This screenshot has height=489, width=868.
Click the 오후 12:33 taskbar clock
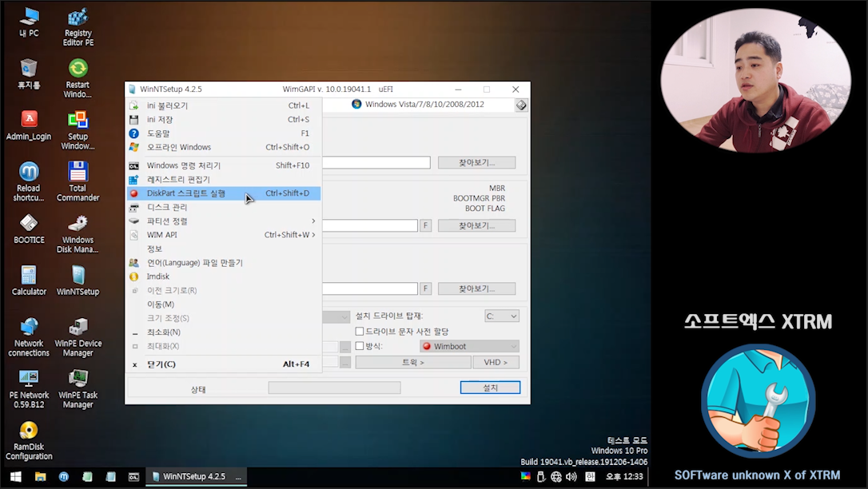[624, 476]
